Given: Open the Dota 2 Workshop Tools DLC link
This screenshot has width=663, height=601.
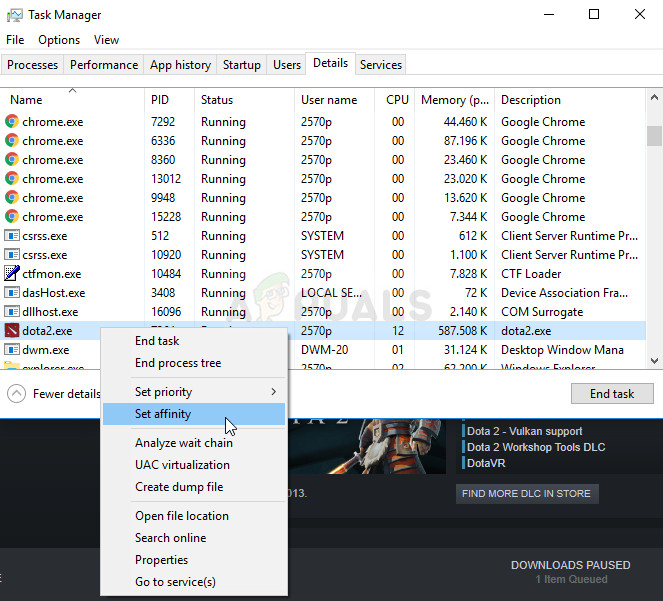Looking at the screenshot, I should click(x=536, y=447).
